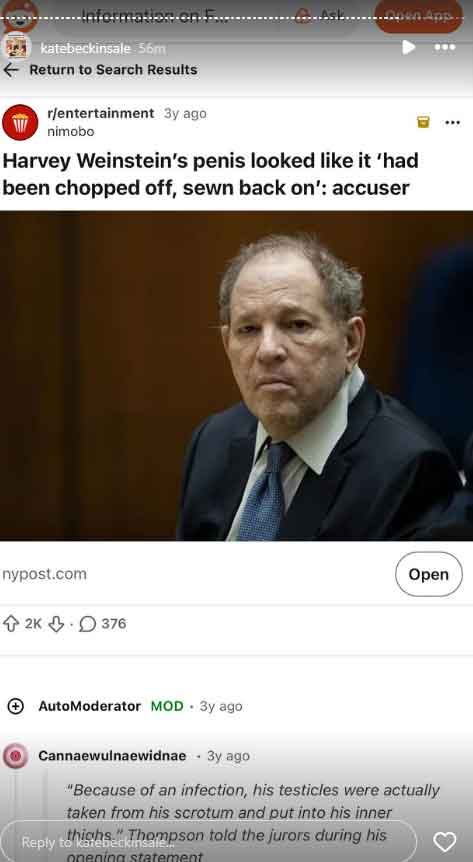This screenshot has height=862, width=473.
Task: Tap the story play button
Action: 408,47
